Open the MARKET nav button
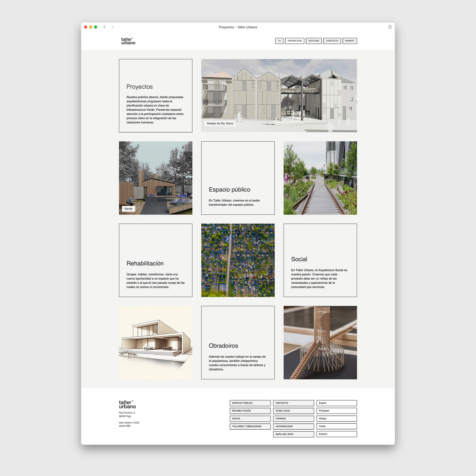The height and width of the screenshot is (476, 476). pyautogui.click(x=350, y=41)
